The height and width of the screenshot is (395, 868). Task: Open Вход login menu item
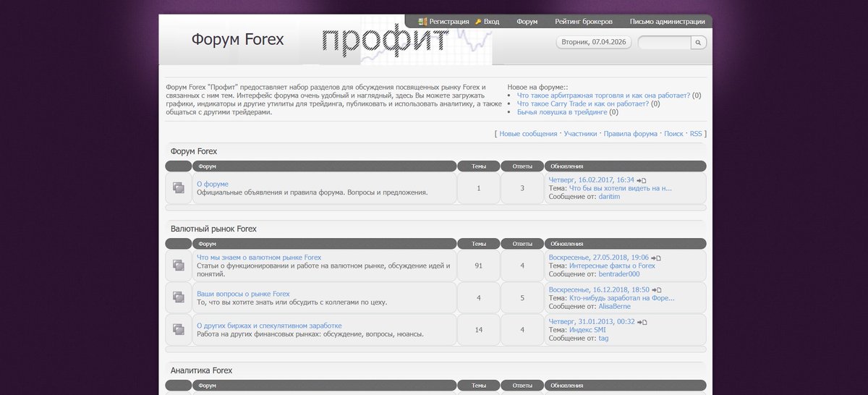point(492,22)
